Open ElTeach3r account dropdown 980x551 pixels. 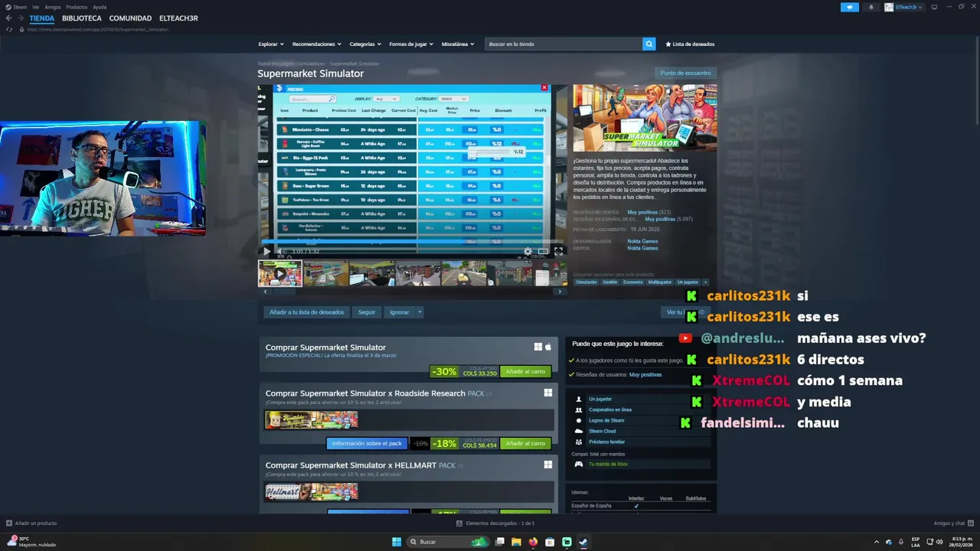coord(905,7)
